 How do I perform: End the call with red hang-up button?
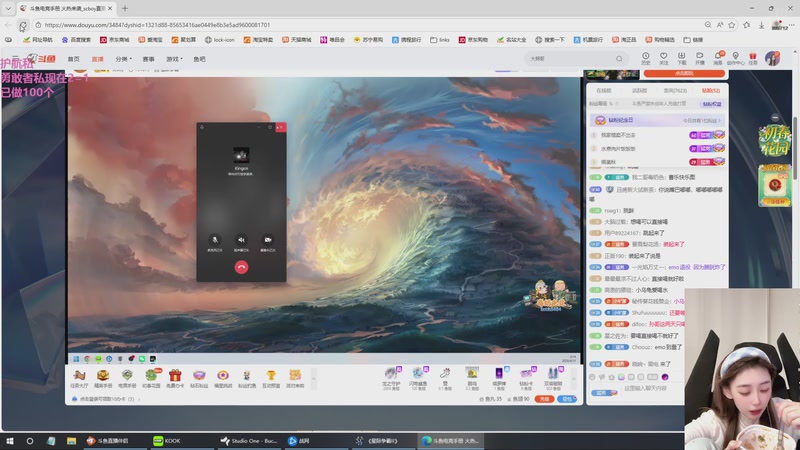241,267
